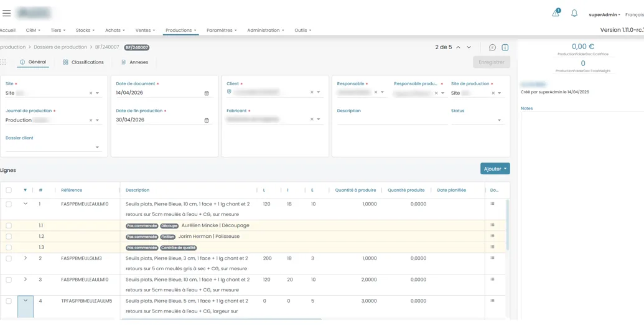
Task: Open row menu for sub-line 1.1
Action: point(492,225)
